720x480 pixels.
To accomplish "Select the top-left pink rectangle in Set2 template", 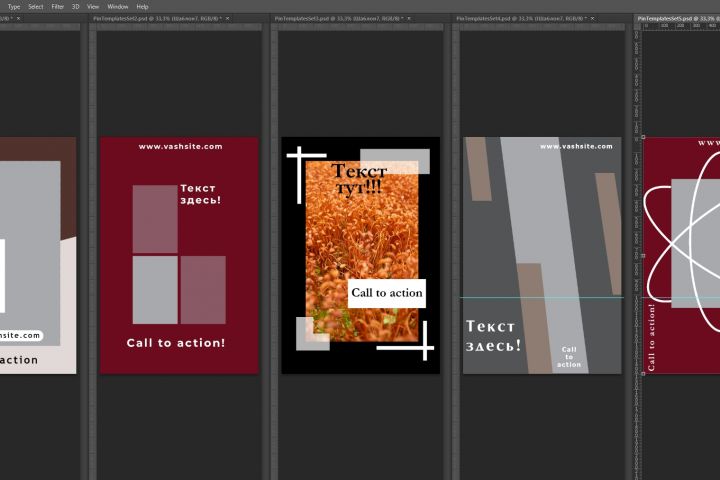I will pyautogui.click(x=155, y=219).
